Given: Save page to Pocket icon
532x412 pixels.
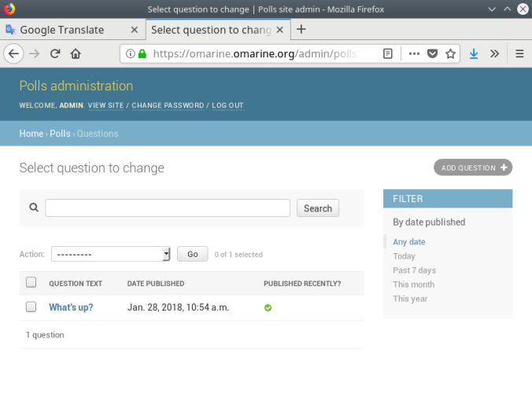Looking at the screenshot, I should 433,54.
